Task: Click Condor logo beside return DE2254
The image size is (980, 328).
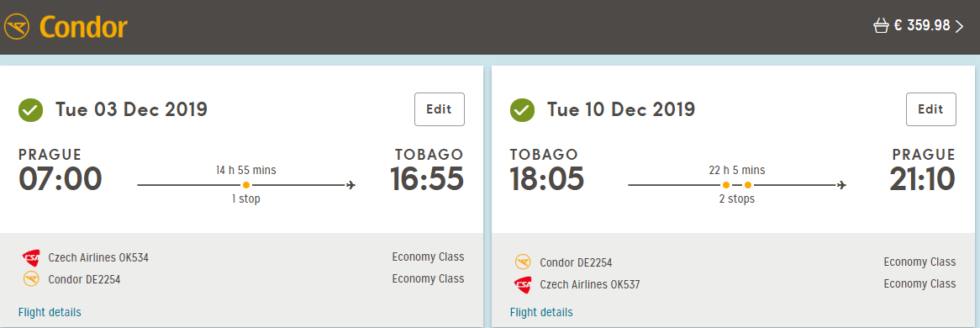Action: point(523,262)
